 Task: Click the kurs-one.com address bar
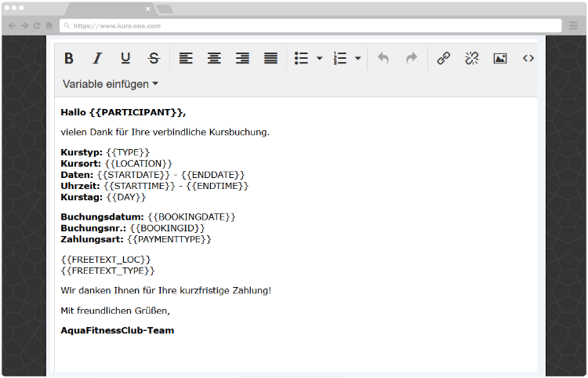(x=310, y=26)
